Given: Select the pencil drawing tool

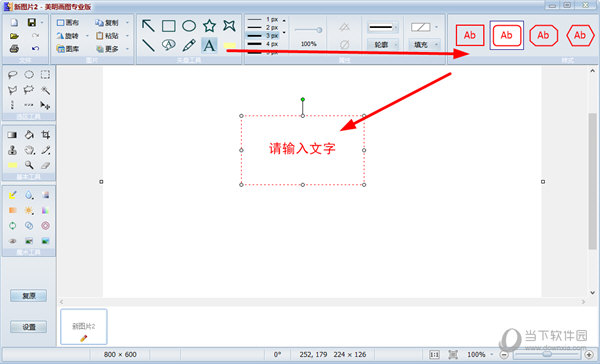Looking at the screenshot, I should pyautogui.click(x=189, y=45).
